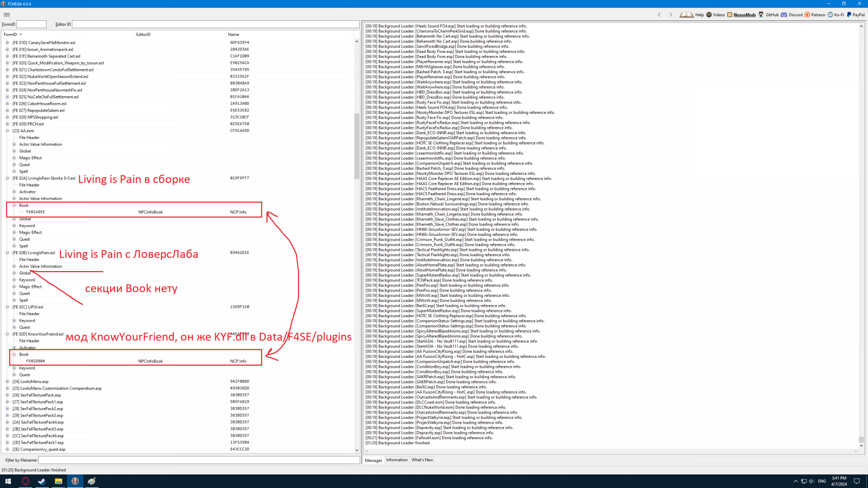Click the GitHub octocat icon
868x488 pixels.
pyautogui.click(x=761, y=14)
